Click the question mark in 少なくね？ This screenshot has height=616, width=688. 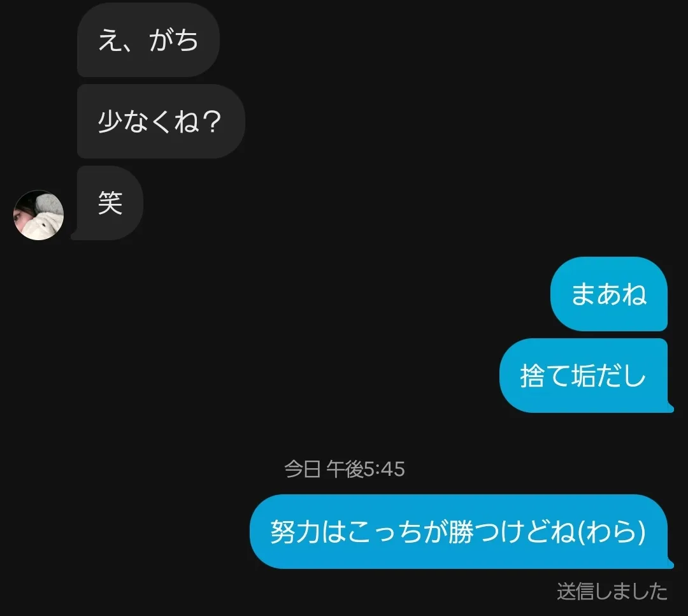coord(212,122)
